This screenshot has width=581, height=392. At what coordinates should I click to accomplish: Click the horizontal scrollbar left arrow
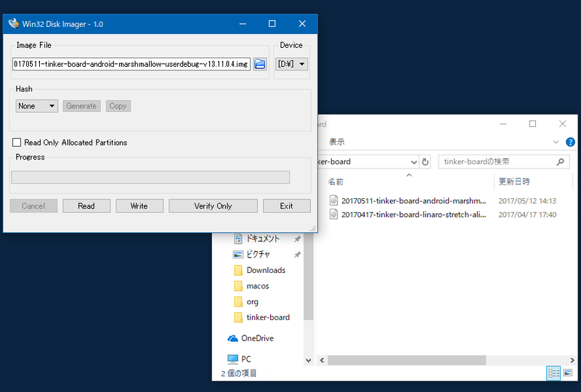(x=322, y=360)
